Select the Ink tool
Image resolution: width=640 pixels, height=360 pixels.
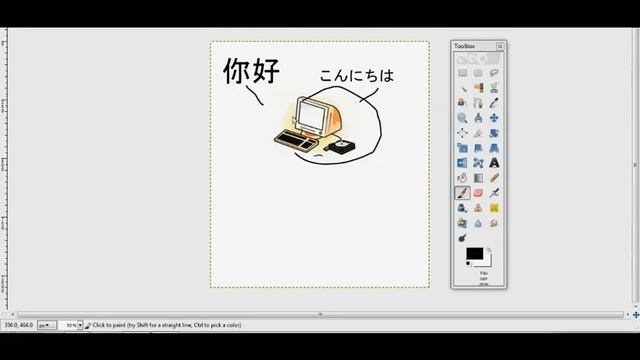click(x=462, y=208)
